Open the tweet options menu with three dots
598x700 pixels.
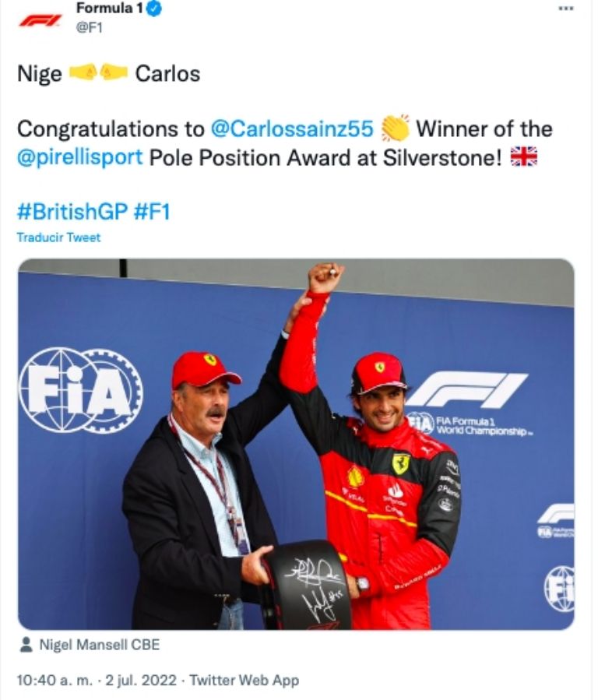[x=566, y=7]
